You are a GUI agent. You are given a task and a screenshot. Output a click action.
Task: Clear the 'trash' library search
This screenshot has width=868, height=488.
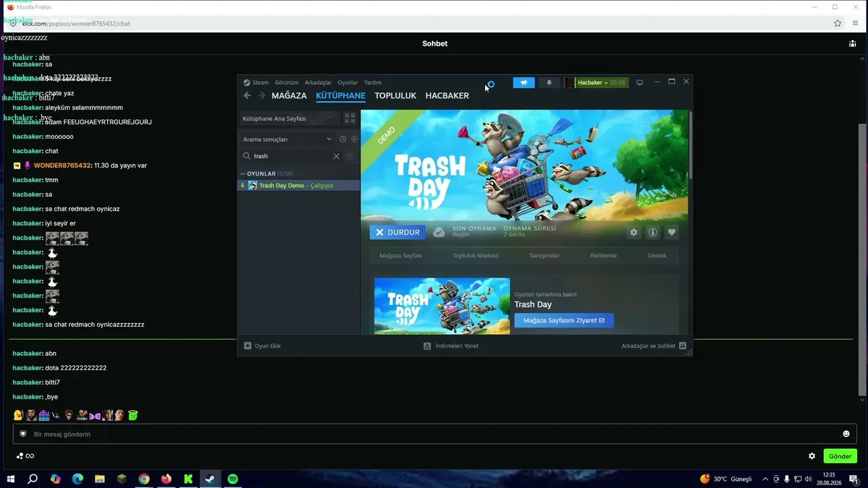tap(336, 156)
